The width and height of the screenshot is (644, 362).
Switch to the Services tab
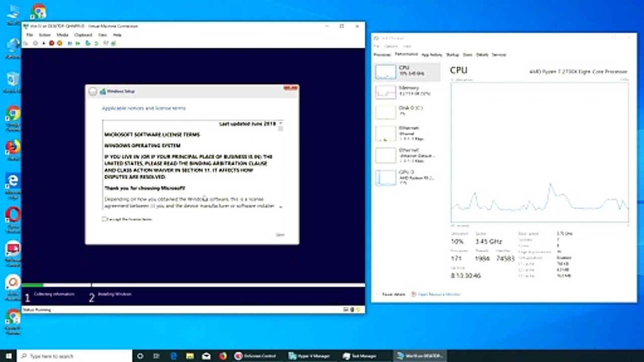tap(499, 54)
